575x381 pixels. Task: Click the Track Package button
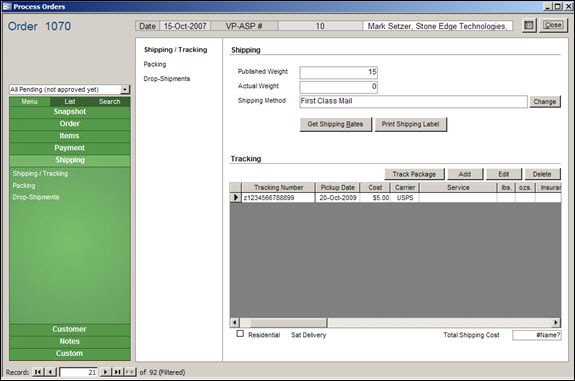point(414,174)
